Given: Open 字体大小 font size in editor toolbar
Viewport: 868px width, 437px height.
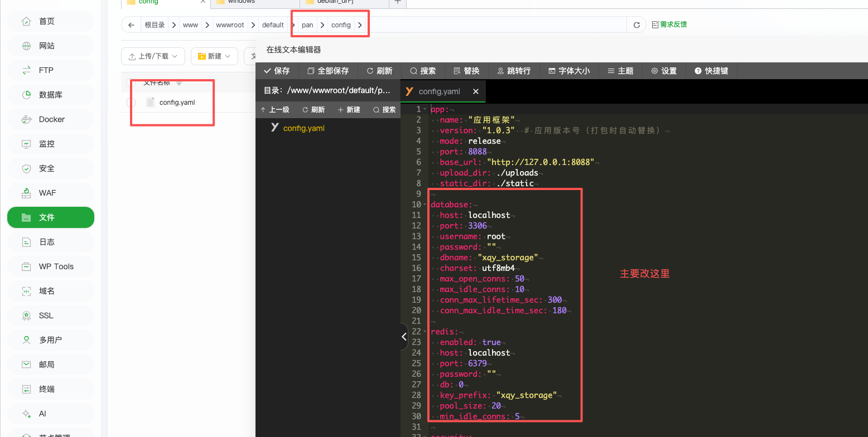Looking at the screenshot, I should (569, 71).
